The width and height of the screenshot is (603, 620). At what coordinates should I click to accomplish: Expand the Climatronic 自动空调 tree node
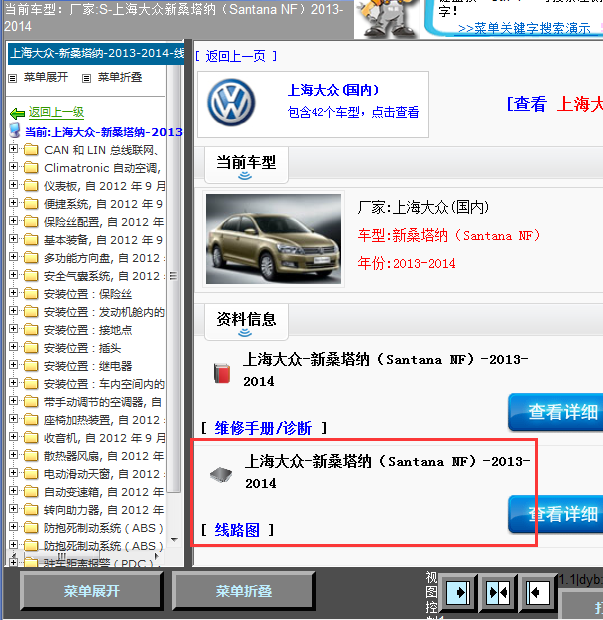tap(13, 167)
